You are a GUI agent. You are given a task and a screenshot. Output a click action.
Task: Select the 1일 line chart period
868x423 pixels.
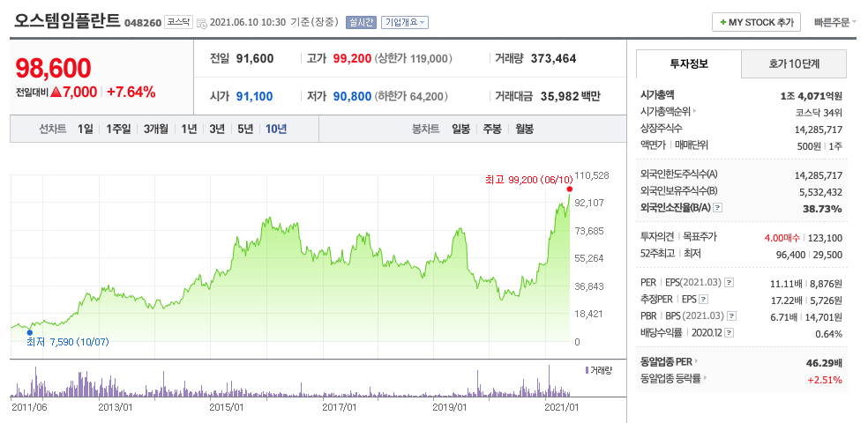86,129
